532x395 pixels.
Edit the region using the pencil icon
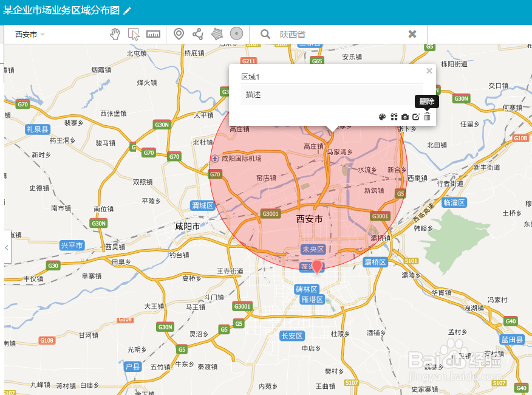click(x=416, y=117)
